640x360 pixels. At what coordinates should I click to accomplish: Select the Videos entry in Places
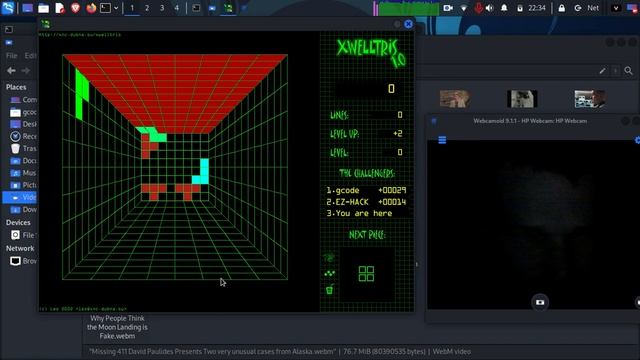20,198
